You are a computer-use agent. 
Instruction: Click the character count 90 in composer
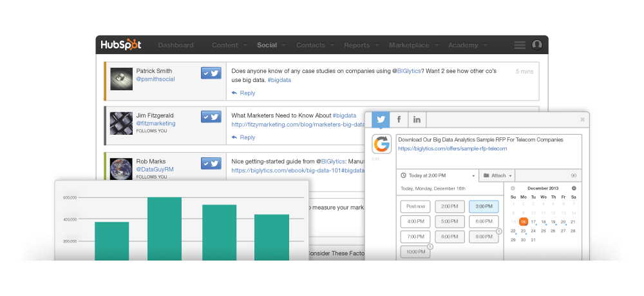coord(574,175)
